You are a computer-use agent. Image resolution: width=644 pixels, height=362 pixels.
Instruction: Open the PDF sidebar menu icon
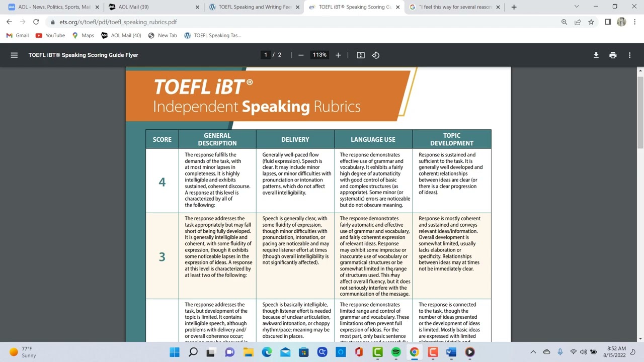point(14,55)
